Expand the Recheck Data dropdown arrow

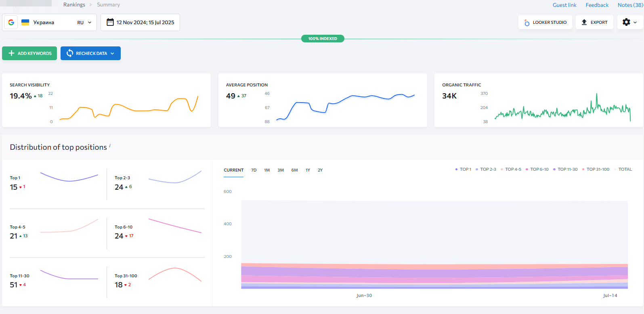point(112,53)
